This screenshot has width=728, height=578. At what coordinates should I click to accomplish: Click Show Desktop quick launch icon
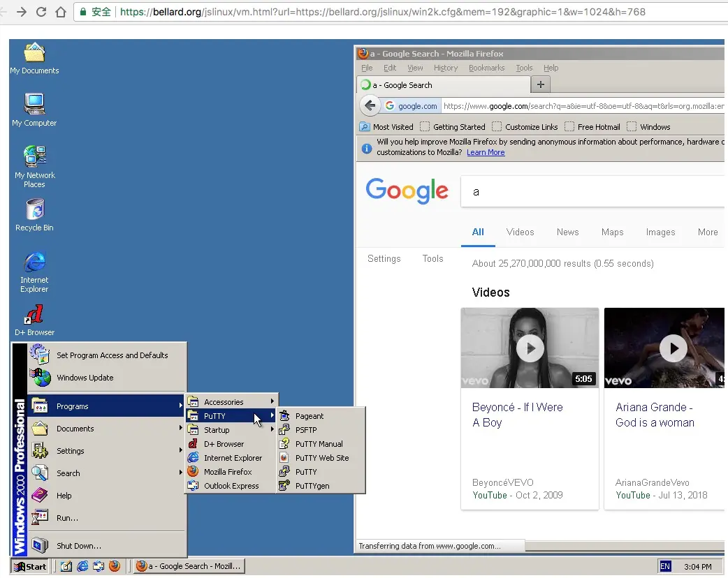[66, 566]
